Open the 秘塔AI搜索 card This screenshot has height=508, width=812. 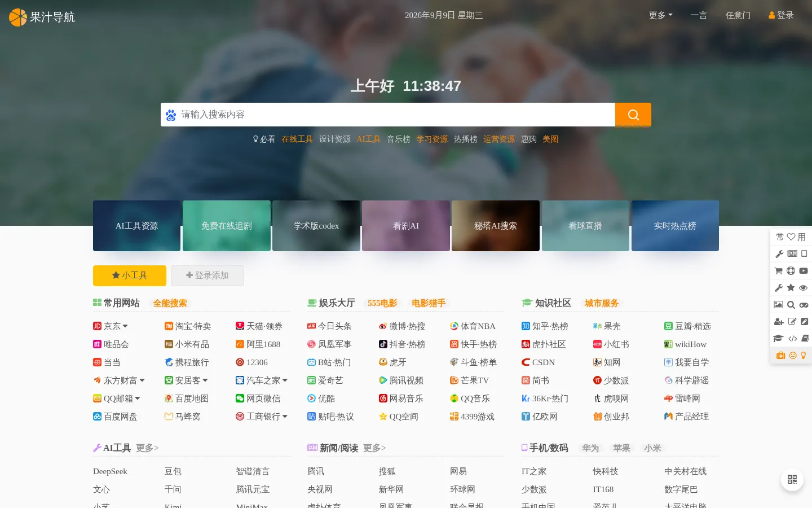[x=496, y=226]
